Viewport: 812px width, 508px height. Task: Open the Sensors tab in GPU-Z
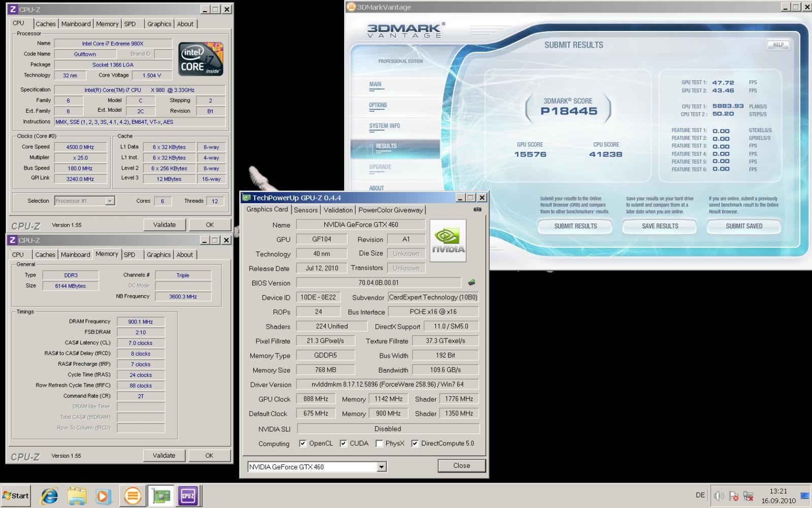coord(306,210)
